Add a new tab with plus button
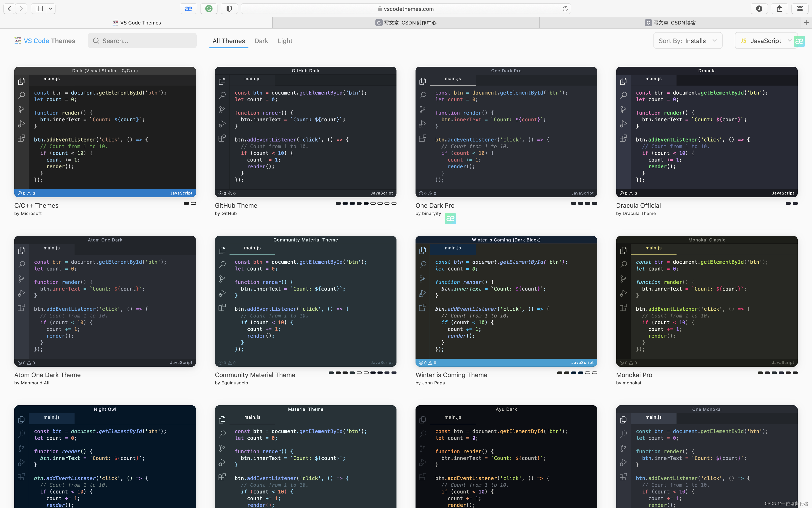Screen dimensions: 812x508 pos(806,22)
